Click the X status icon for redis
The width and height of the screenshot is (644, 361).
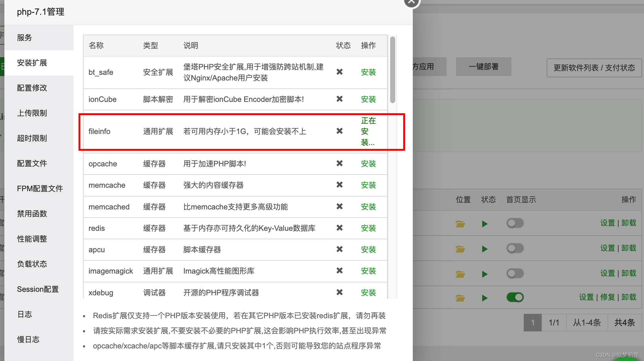pyautogui.click(x=339, y=228)
